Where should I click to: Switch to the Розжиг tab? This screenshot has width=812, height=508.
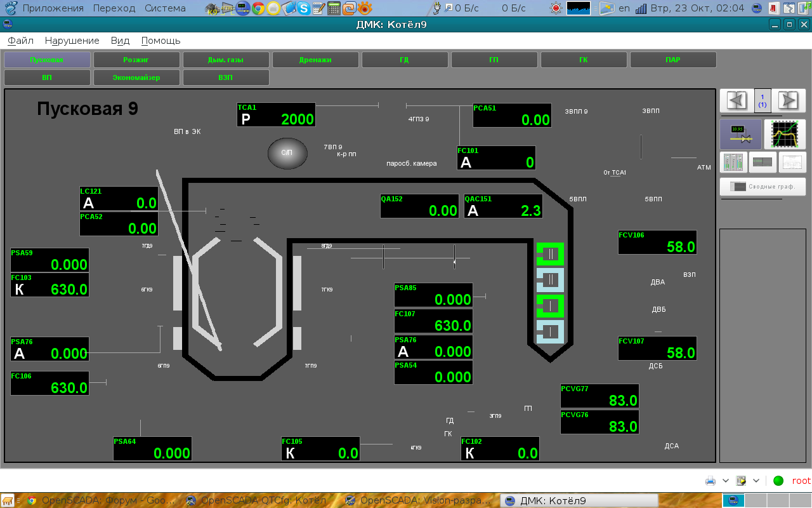[x=136, y=60]
